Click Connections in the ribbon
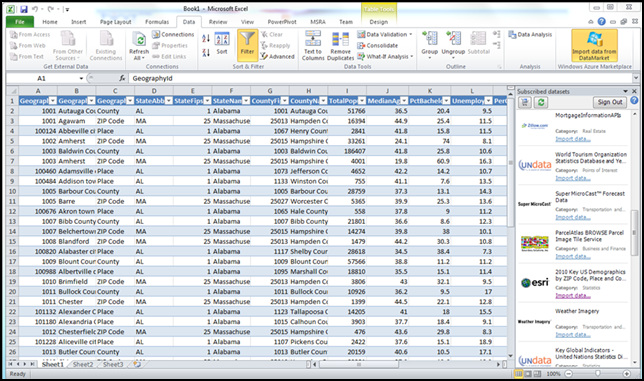The image size is (644, 381). 173,34
